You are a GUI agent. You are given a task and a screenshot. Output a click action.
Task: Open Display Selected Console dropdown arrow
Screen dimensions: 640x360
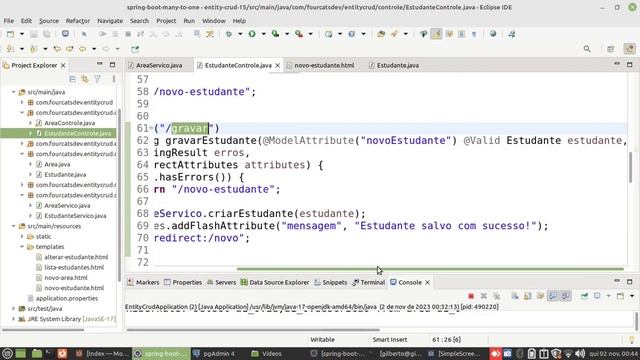pyautogui.click(x=609, y=296)
